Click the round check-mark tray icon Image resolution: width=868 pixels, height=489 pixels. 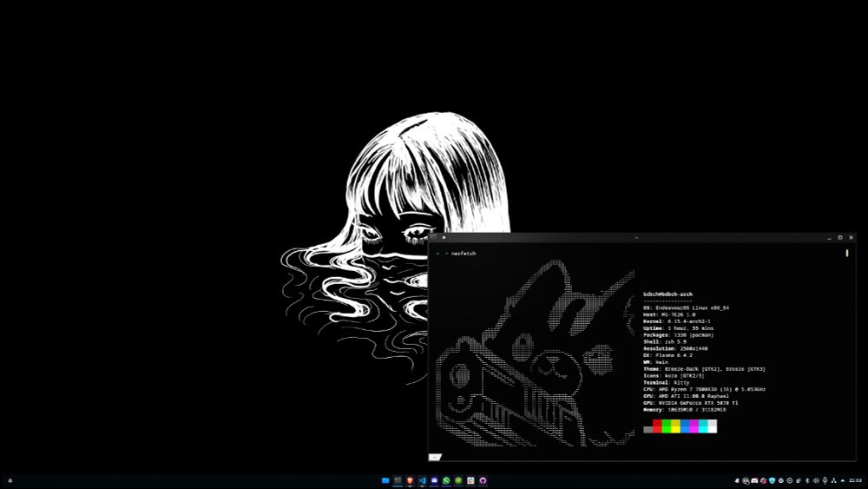(x=781, y=480)
